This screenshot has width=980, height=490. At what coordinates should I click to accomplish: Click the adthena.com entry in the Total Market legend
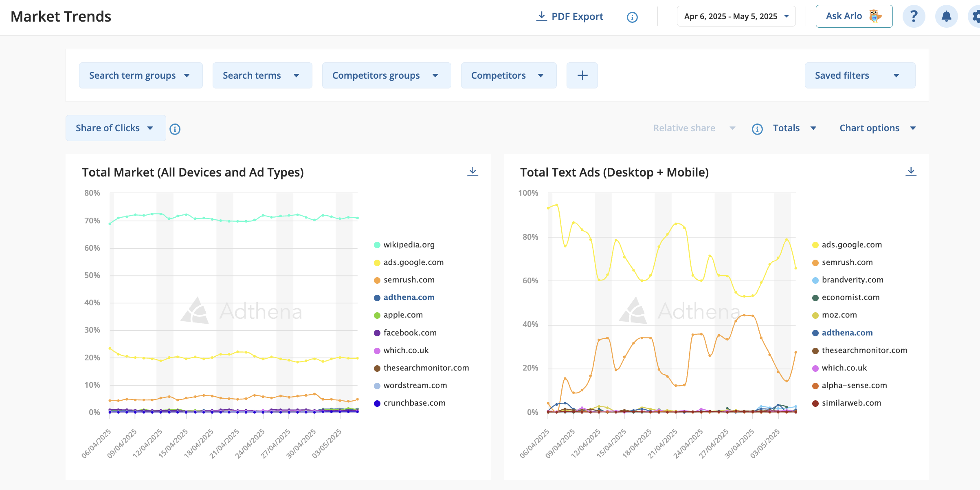(404, 297)
